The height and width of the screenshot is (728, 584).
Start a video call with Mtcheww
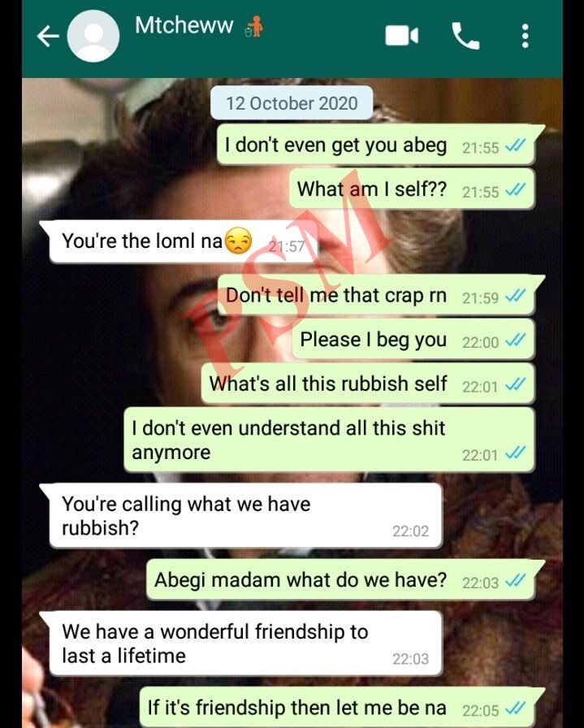pyautogui.click(x=401, y=37)
